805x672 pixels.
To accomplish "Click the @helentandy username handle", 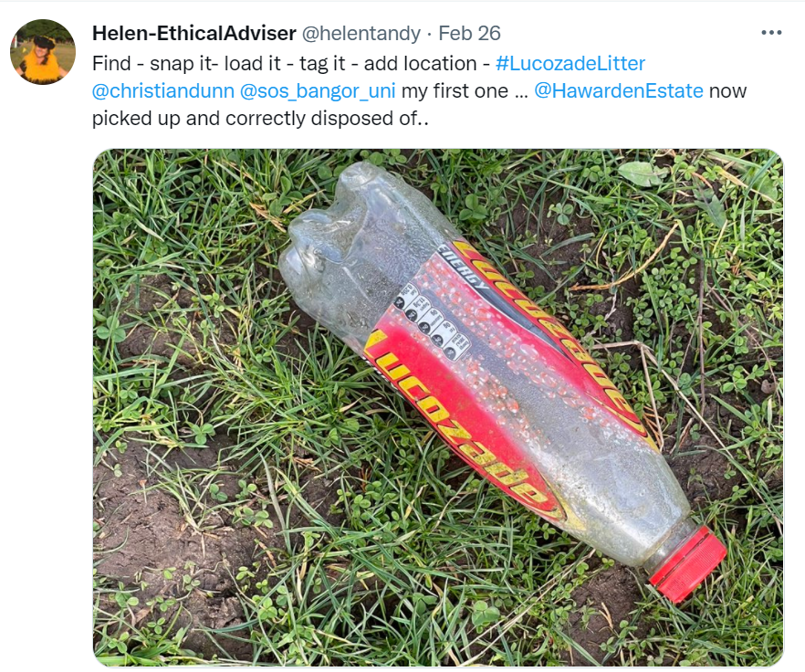I will click(x=361, y=34).
